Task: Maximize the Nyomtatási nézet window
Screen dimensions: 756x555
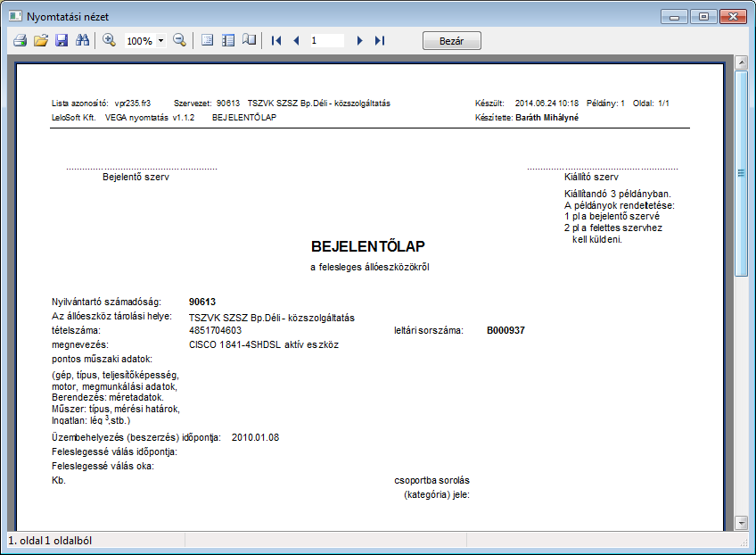Action: (x=703, y=17)
